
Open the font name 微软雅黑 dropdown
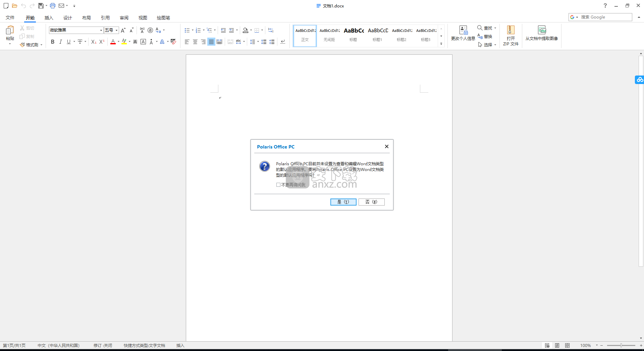pos(101,30)
